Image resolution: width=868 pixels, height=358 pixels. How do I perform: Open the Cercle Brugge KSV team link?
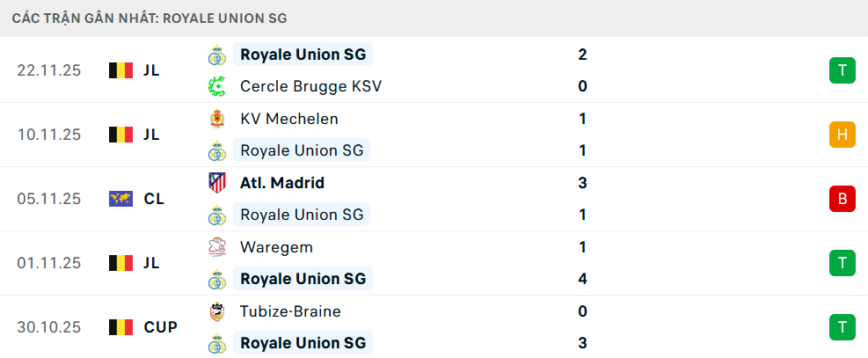310,86
